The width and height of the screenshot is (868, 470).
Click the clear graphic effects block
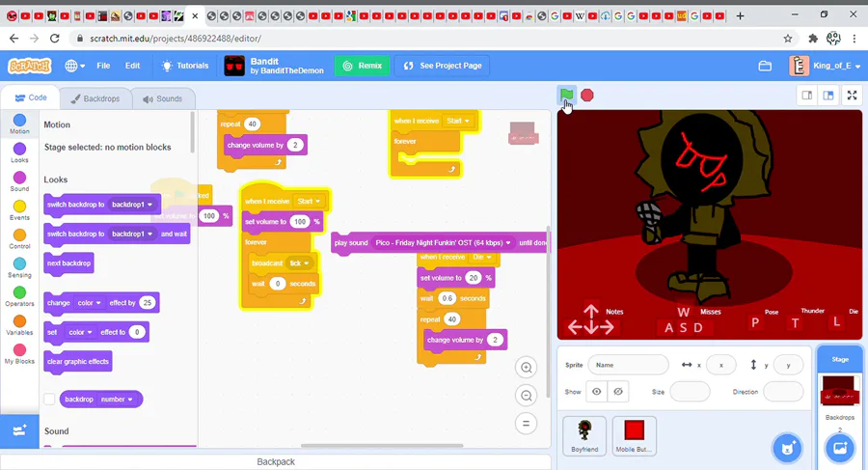coord(77,361)
